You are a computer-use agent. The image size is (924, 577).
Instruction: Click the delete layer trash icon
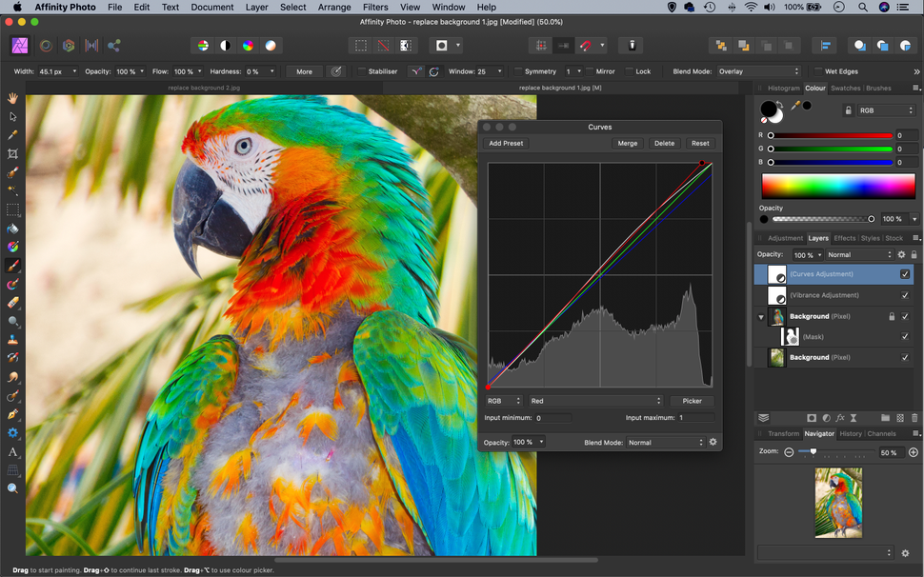click(914, 417)
